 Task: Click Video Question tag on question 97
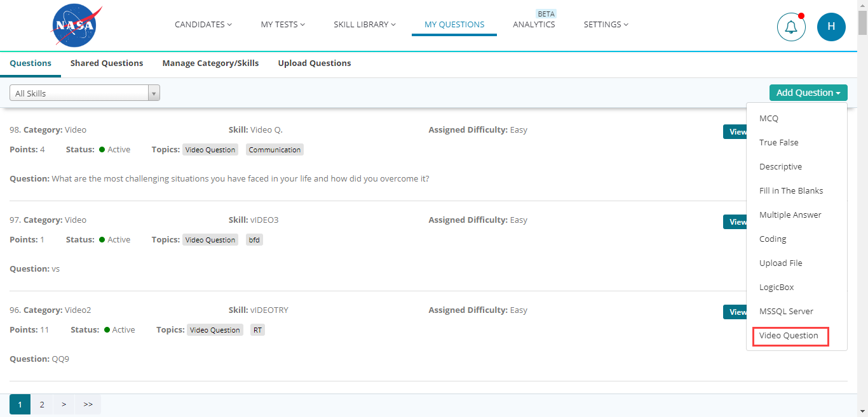tap(210, 240)
